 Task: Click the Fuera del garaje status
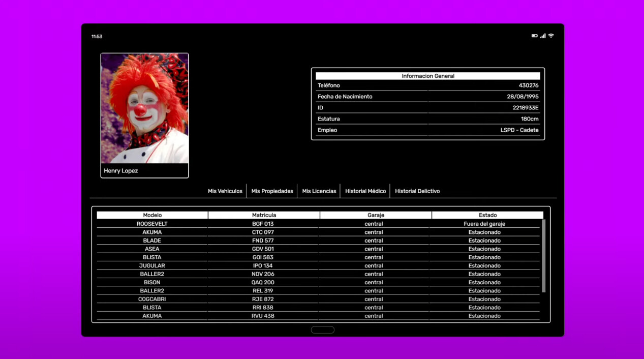pyautogui.click(x=484, y=224)
